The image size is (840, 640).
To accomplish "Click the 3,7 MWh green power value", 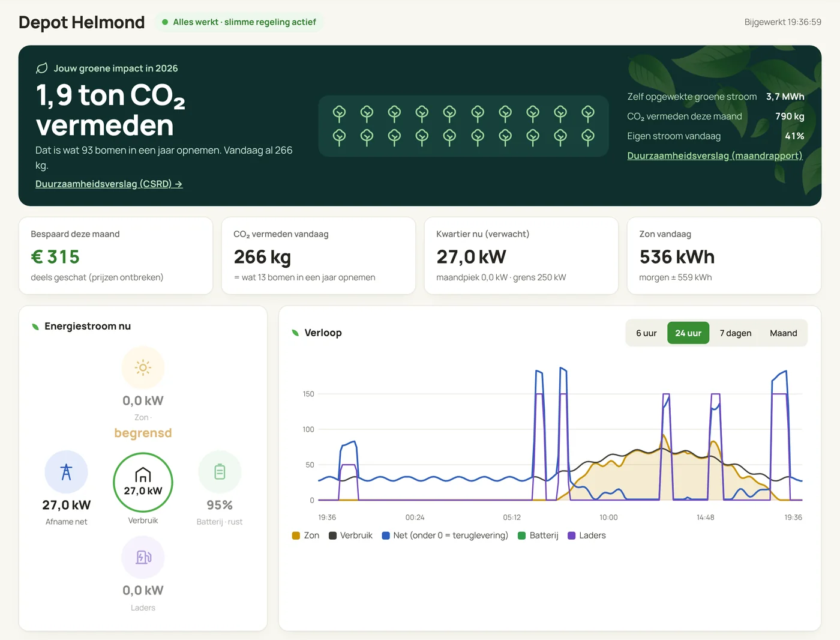I will tap(785, 97).
